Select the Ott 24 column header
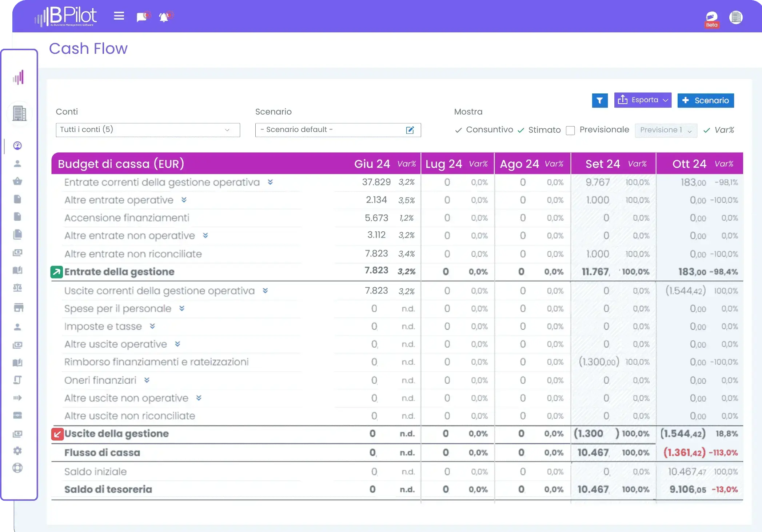This screenshot has height=532, width=762. 689,164
